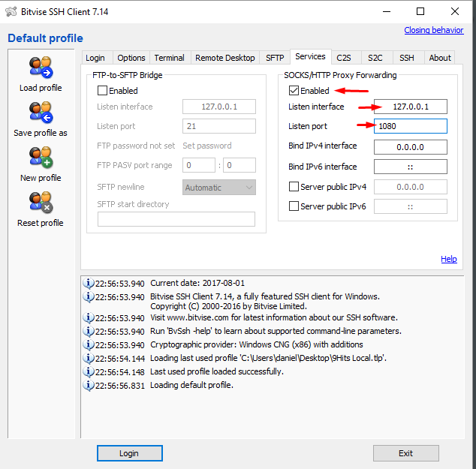
Task: Enable the FTP-to-SFTP Bridge checkbox
Action: pos(102,90)
